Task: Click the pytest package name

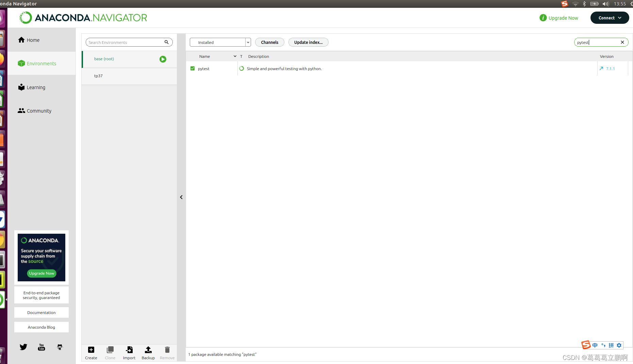Action: click(x=204, y=69)
